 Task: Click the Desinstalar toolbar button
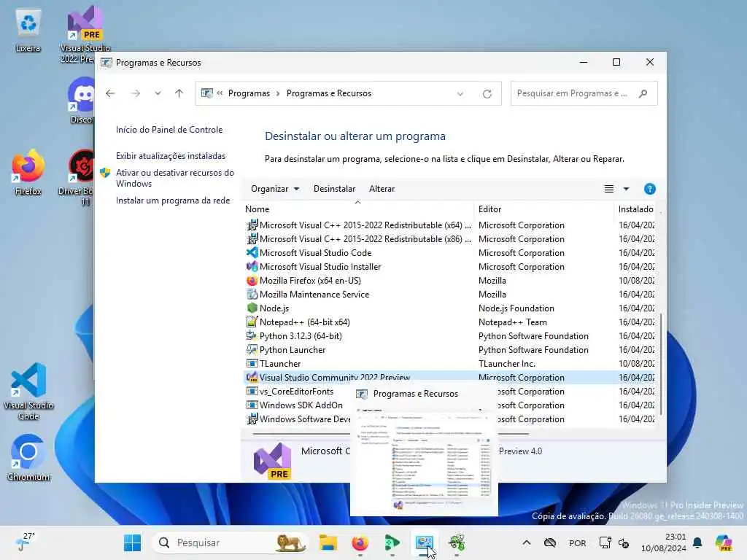pyautogui.click(x=334, y=189)
